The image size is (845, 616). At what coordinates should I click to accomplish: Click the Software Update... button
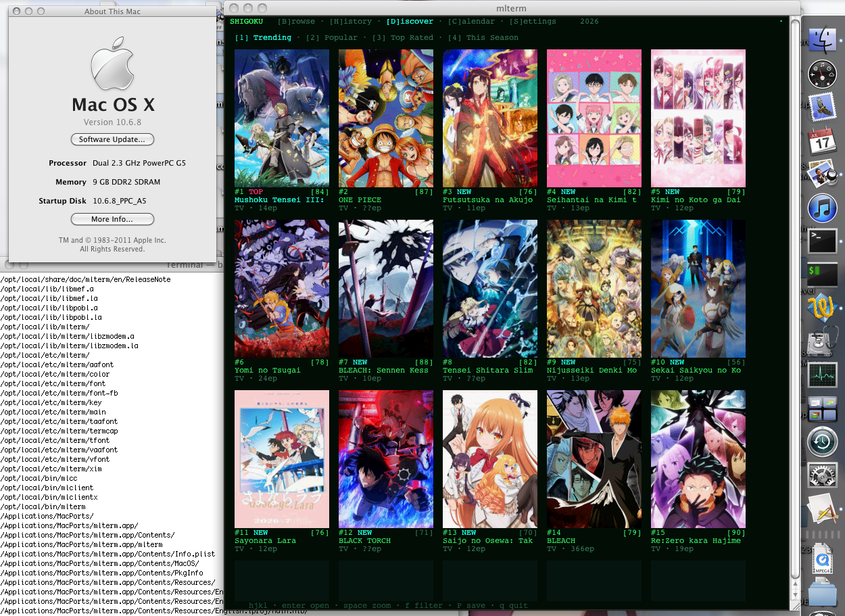click(112, 139)
